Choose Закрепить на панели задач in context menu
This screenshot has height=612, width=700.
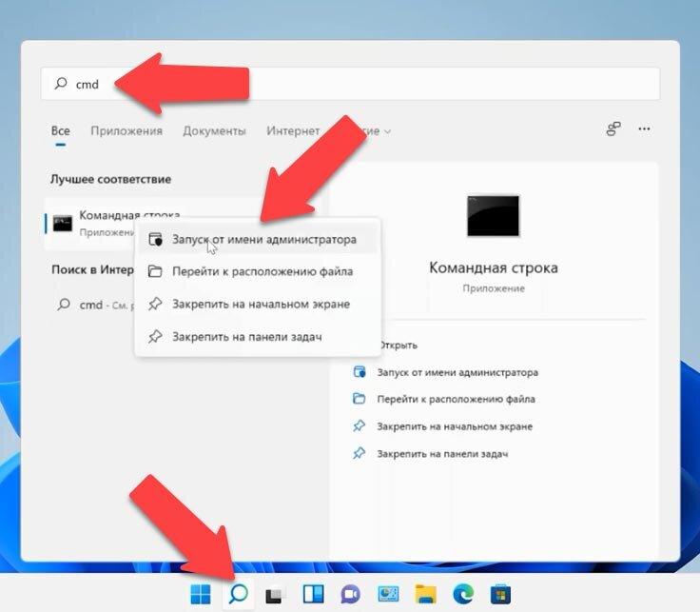pos(258,336)
